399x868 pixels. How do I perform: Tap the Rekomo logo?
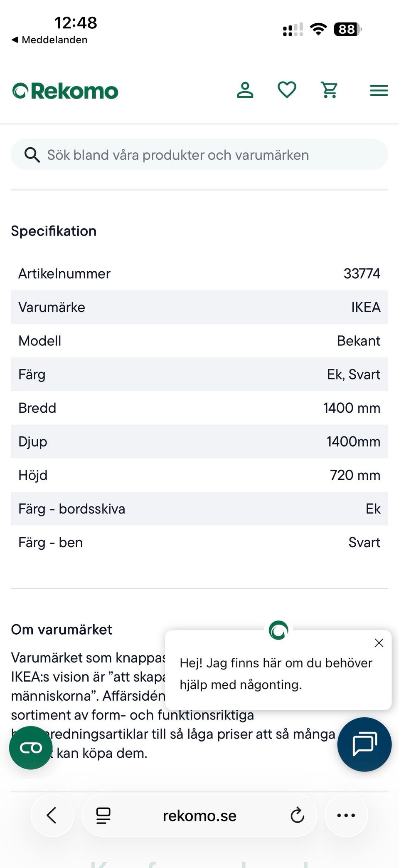65,91
